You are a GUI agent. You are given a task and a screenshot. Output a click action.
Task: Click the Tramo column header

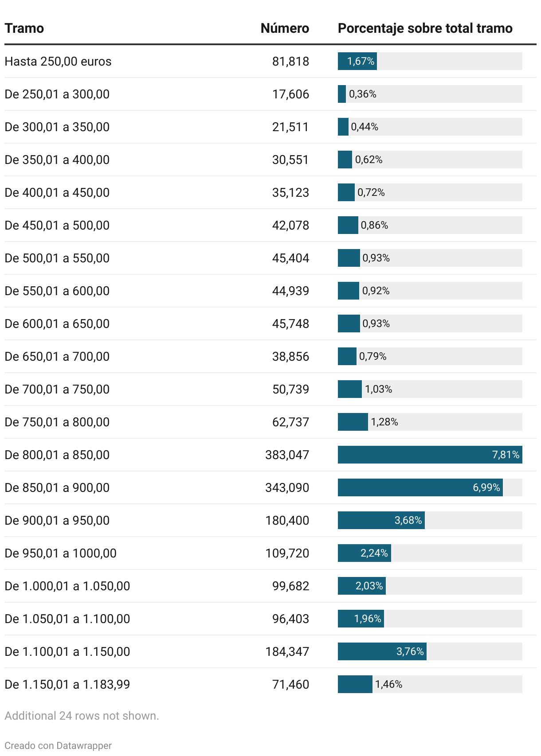pos(24,28)
